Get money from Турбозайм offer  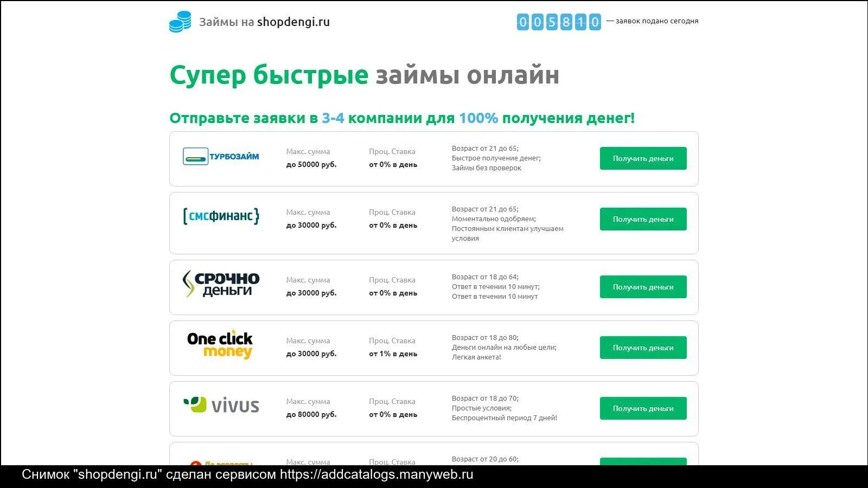(643, 158)
